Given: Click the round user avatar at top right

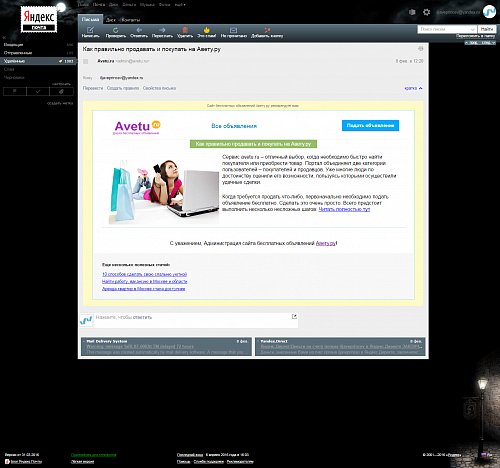Looking at the screenshot, I should [490, 12].
